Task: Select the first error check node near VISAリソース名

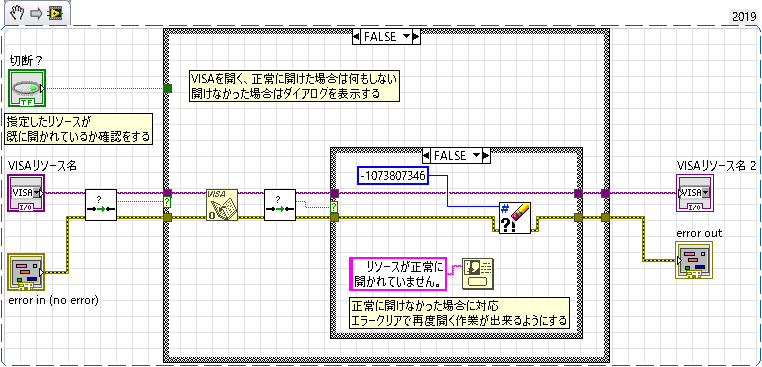Action: click(x=101, y=205)
